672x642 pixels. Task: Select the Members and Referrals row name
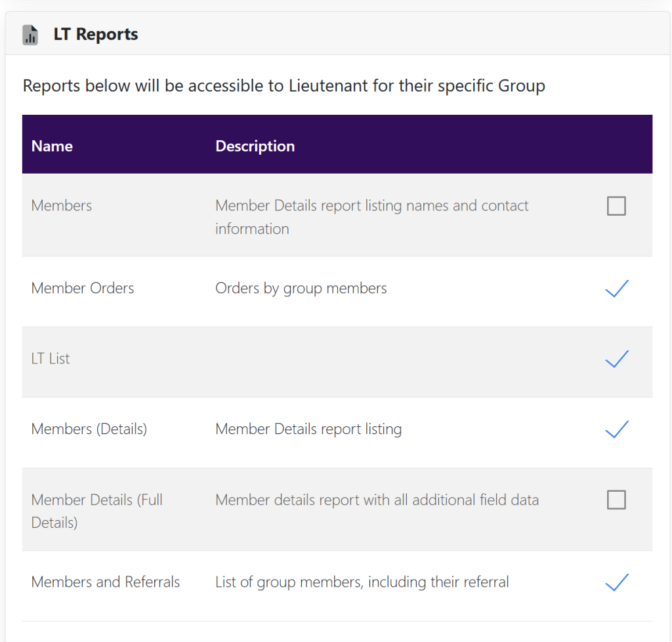[x=106, y=582]
